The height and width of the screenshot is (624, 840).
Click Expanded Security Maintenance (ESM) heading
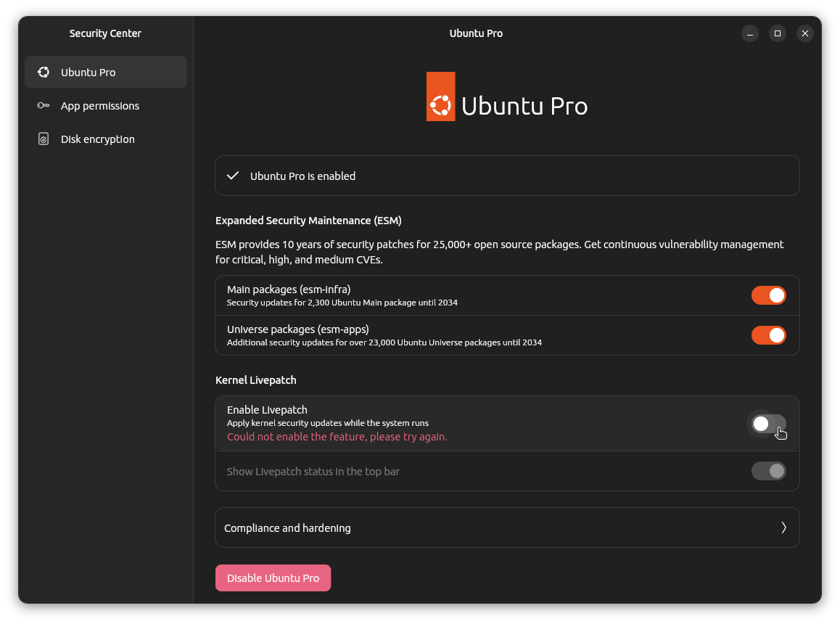(308, 221)
